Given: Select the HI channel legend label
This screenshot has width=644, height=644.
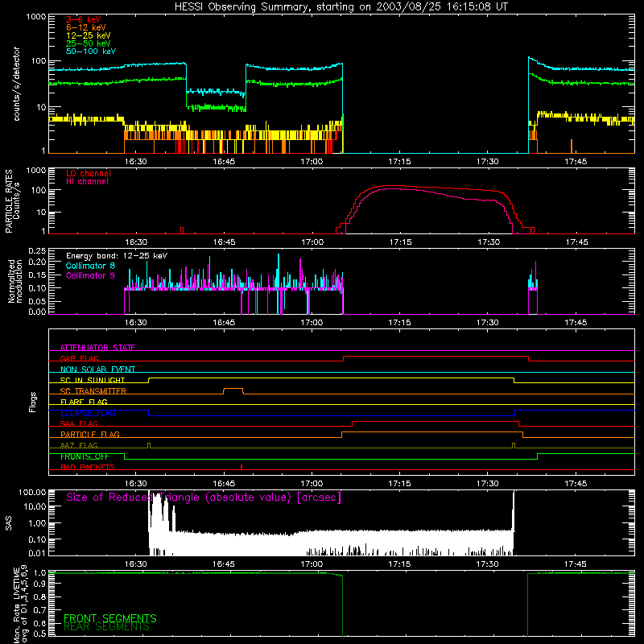Looking at the screenshot, I should coord(87,181).
